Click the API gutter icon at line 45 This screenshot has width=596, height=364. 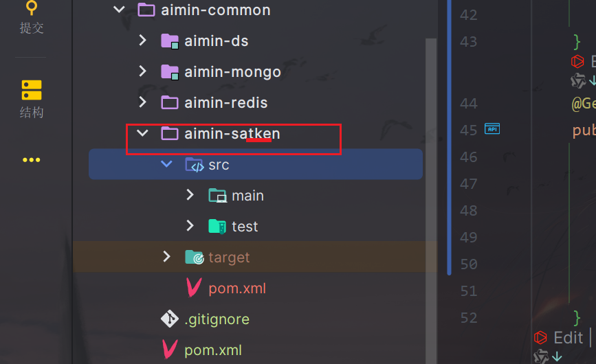(x=492, y=129)
